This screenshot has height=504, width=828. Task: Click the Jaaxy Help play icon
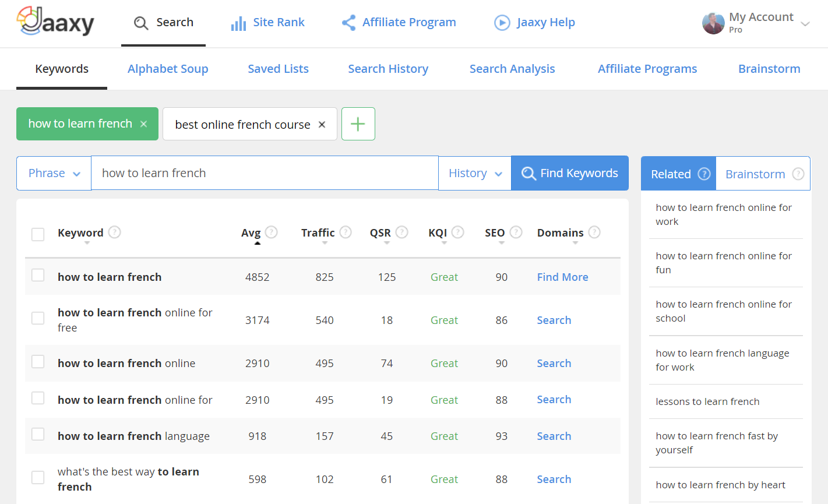[502, 23]
